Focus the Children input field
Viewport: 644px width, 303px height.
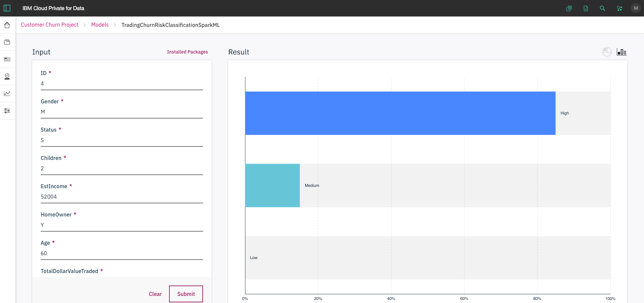tap(122, 169)
